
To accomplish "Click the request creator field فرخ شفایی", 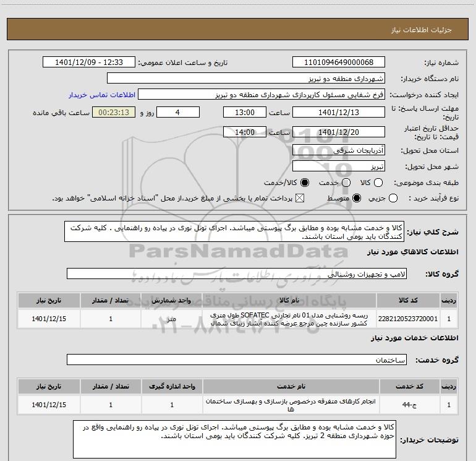I will tap(261, 94).
